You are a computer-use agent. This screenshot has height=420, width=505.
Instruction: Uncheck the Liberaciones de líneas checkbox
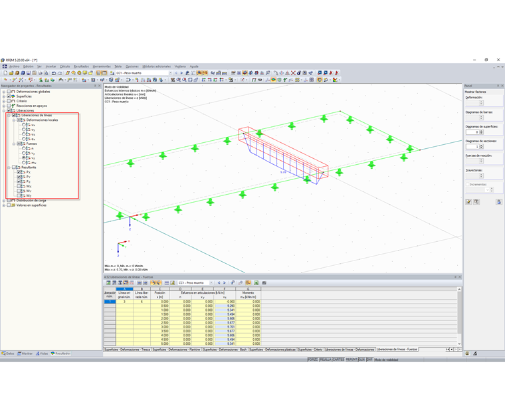(14, 116)
